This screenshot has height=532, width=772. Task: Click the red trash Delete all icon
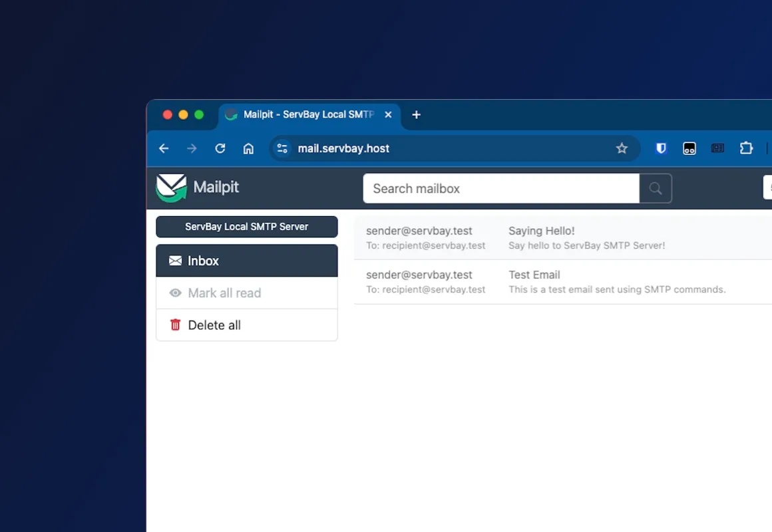pos(176,325)
